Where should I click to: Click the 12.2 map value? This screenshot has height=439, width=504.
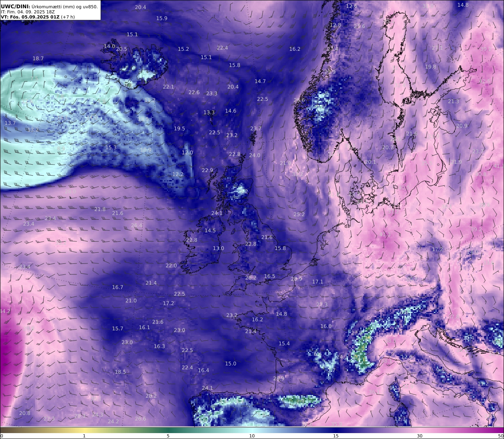[178, 174]
